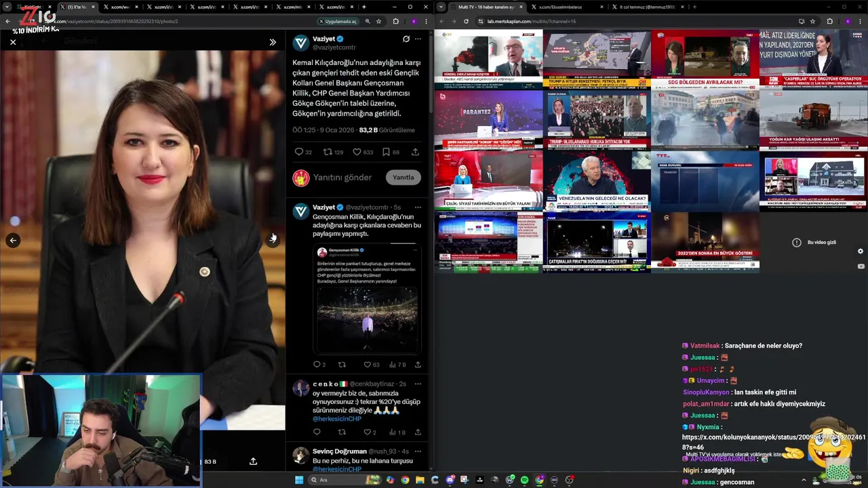The width and height of the screenshot is (868, 488).
Task: Collapse the tweet side panel with double-chevron
Action: pos(273,42)
